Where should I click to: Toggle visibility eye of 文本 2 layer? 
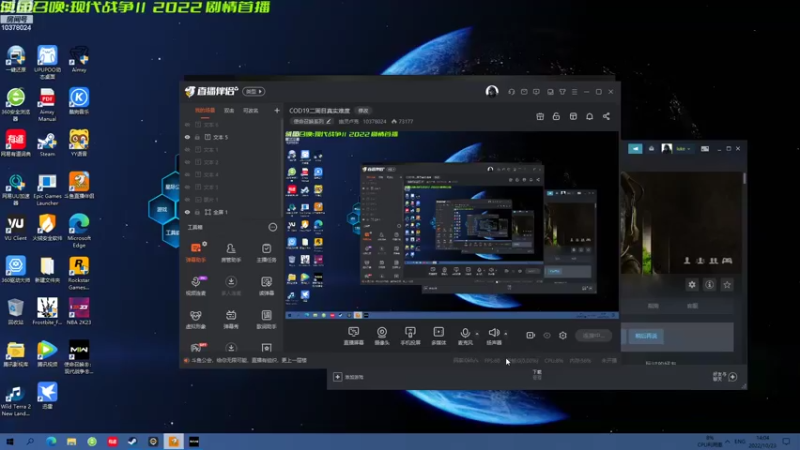coord(187,162)
